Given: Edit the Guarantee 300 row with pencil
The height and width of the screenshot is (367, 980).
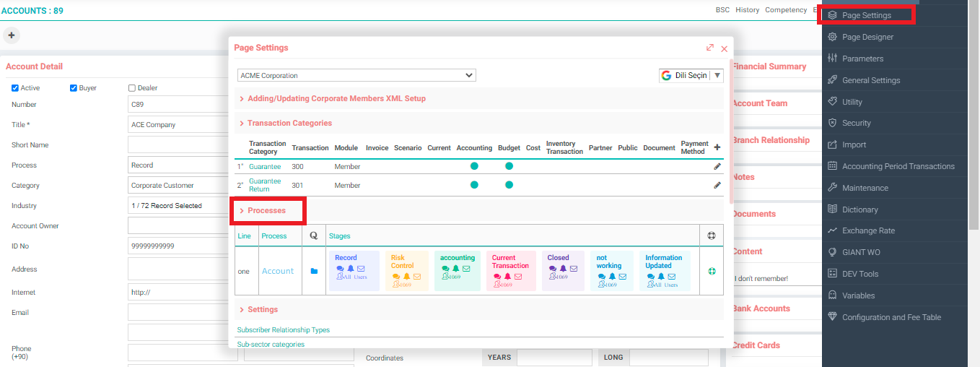Looking at the screenshot, I should coord(717,166).
